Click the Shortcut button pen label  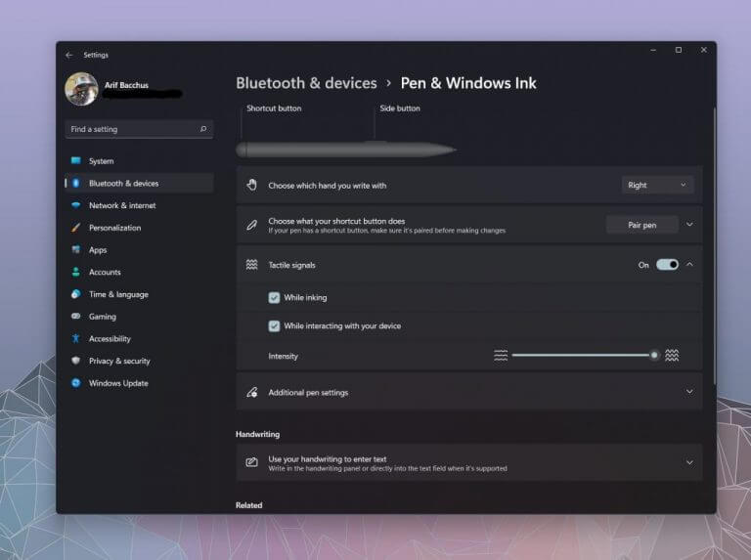pyautogui.click(x=274, y=108)
